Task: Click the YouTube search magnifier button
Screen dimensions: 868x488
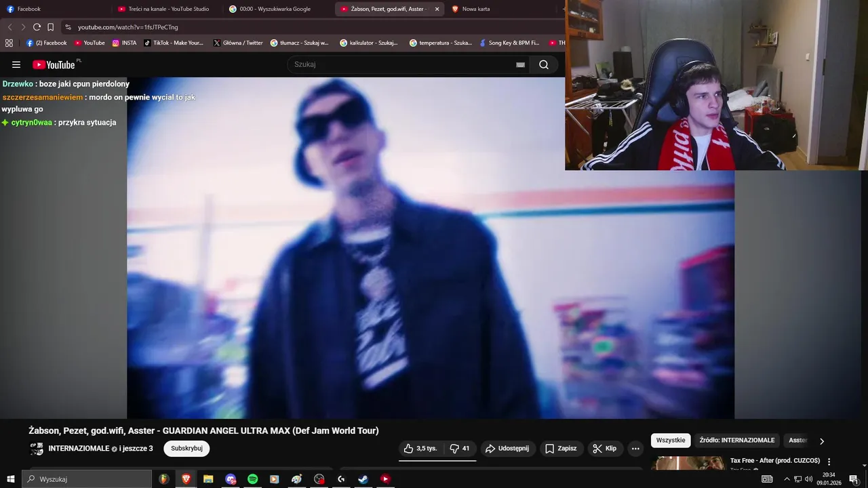Action: [544, 64]
